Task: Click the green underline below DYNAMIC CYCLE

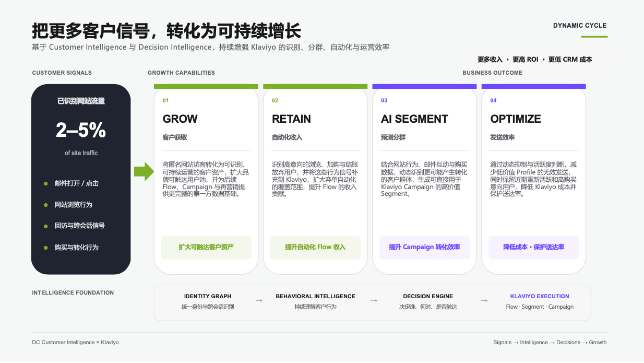Action: pyautogui.click(x=594, y=37)
